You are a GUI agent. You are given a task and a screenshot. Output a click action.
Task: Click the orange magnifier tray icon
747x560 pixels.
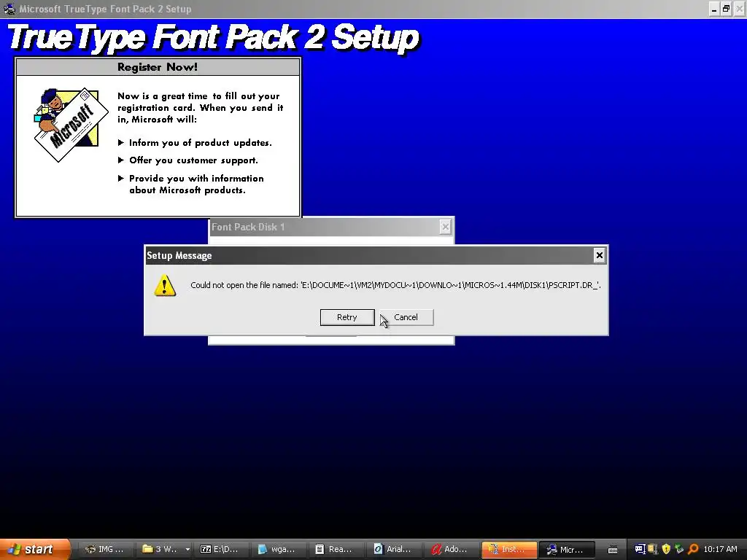tap(693, 549)
